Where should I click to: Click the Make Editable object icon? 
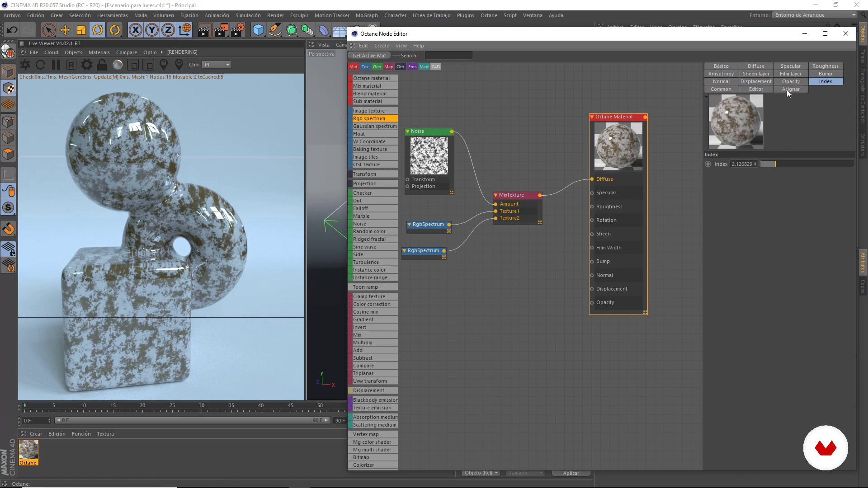[9, 52]
